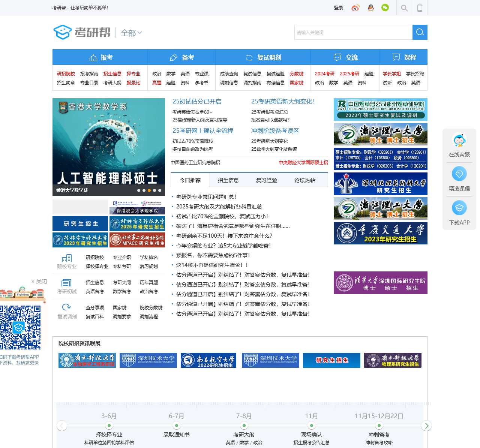Select the 3-6月 timeline marker
Viewport: 480px width, 448px height.
(109, 426)
